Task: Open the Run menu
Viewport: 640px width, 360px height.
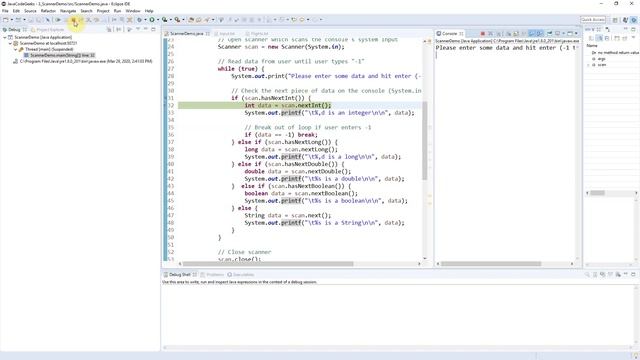Action: 118,11
